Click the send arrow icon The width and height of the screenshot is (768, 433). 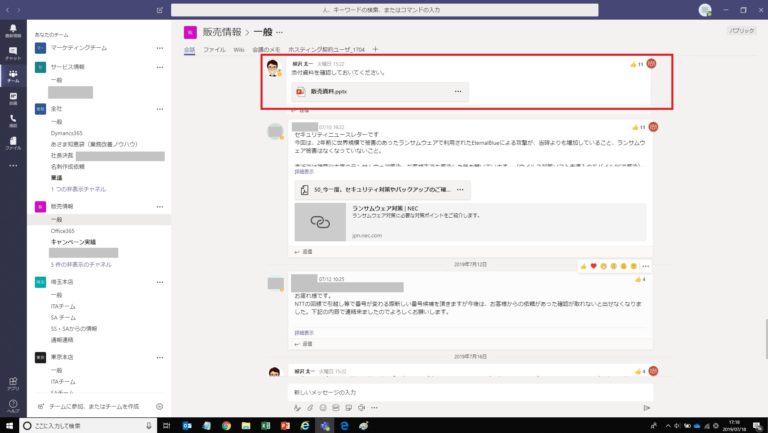pyautogui.click(x=647, y=408)
